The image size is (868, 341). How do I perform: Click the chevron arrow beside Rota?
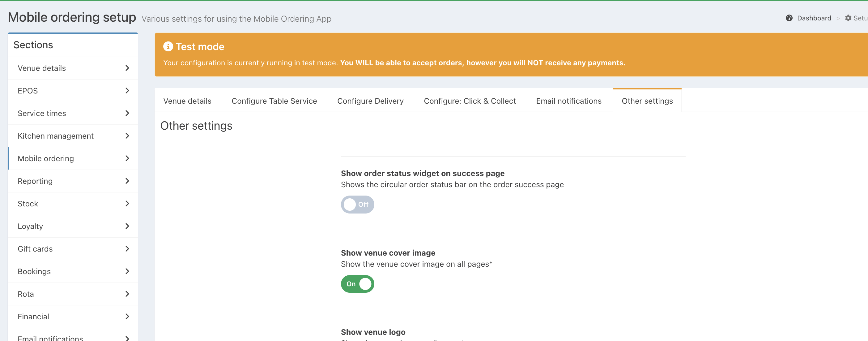click(127, 294)
